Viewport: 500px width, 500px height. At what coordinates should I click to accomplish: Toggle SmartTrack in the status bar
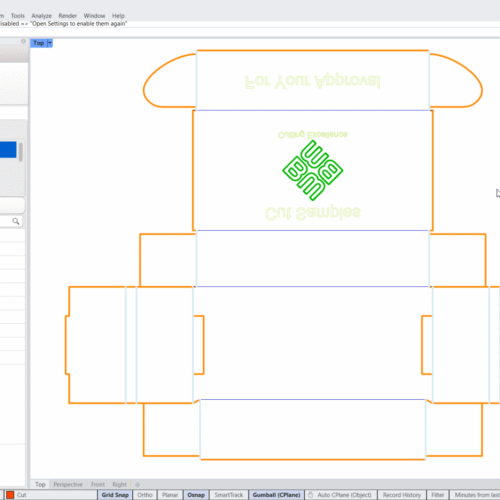[x=229, y=495]
